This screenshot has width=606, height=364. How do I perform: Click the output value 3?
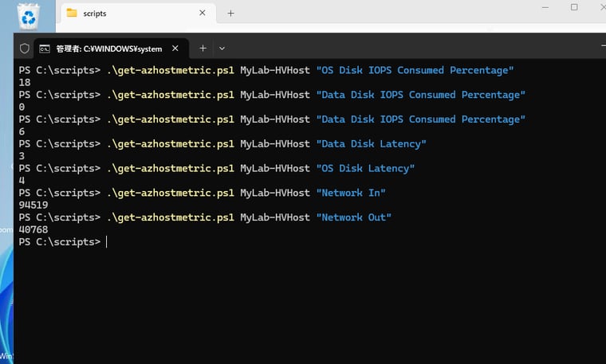coord(22,156)
